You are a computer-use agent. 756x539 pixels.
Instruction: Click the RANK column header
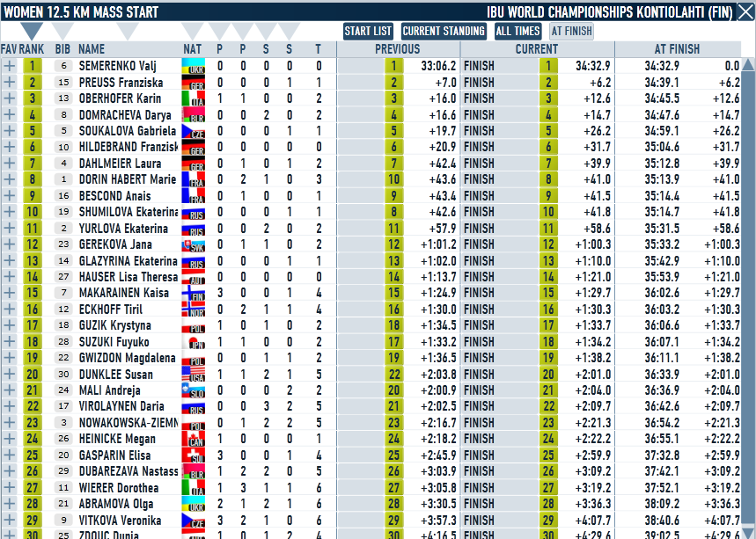coord(32,49)
